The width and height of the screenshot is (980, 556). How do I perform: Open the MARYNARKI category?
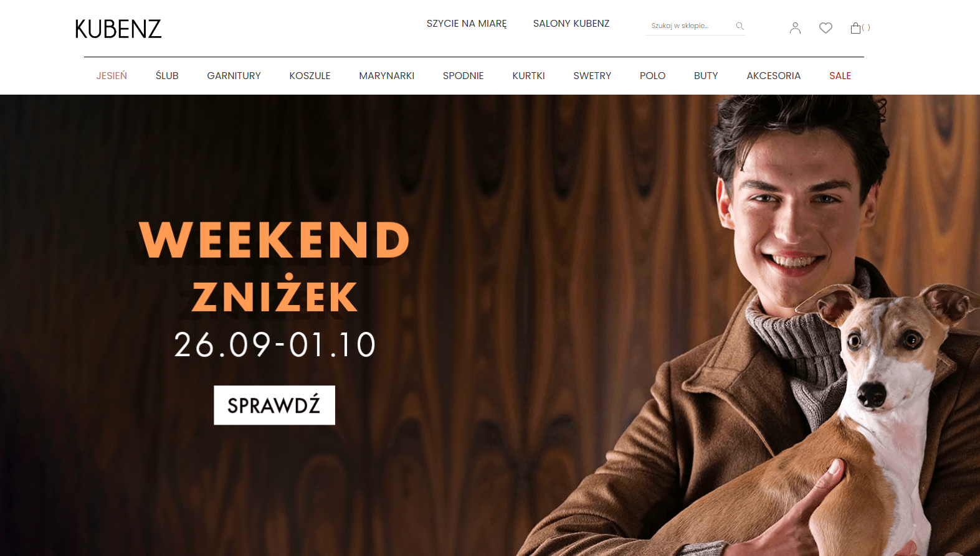386,76
